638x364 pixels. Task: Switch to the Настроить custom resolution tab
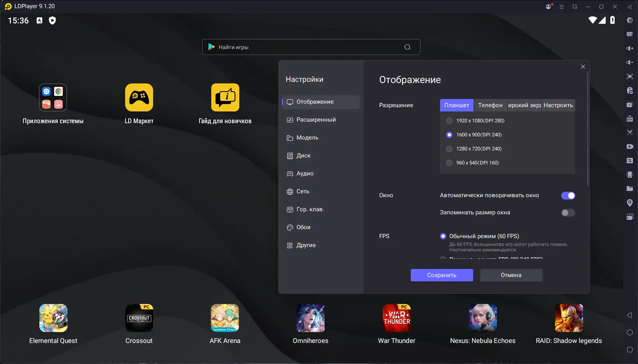point(558,105)
